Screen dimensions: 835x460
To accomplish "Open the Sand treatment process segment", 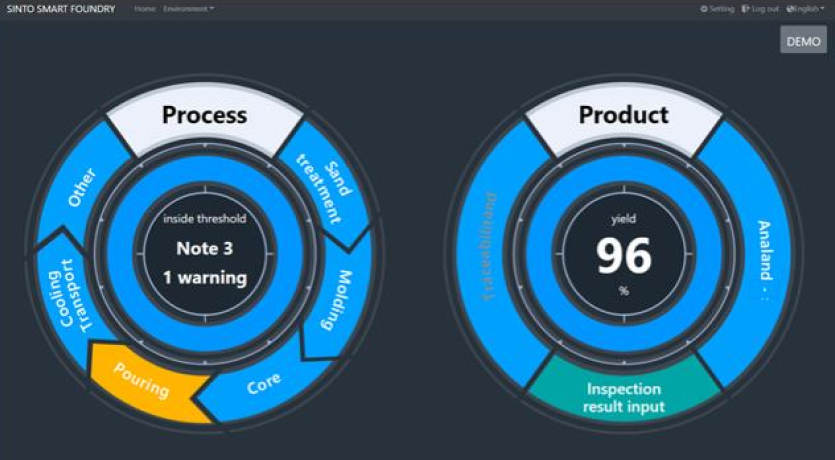I will (x=320, y=178).
